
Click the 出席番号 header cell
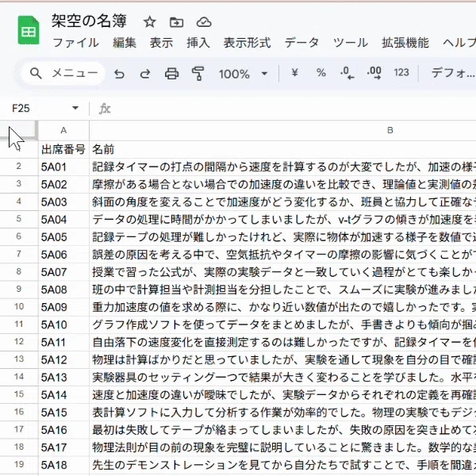(x=63, y=149)
